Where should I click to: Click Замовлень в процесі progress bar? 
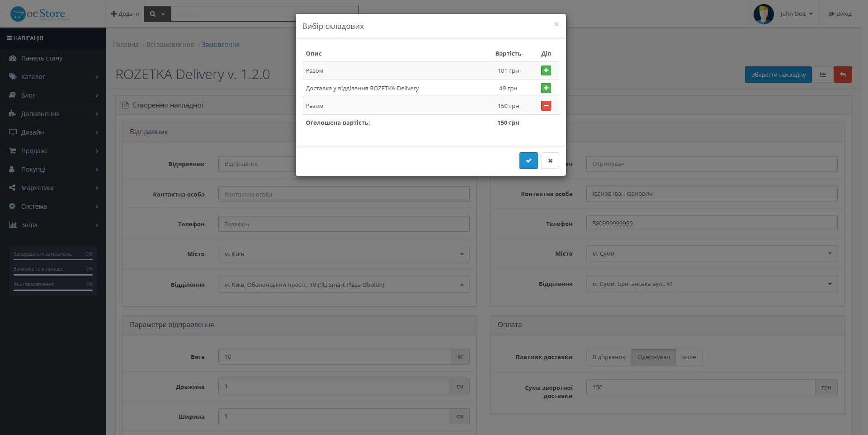click(53, 275)
